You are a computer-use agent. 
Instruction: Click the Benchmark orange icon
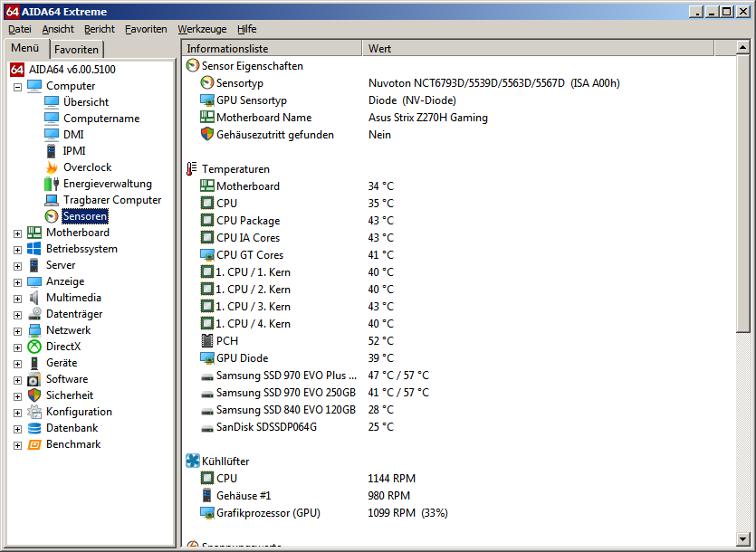pos(34,444)
